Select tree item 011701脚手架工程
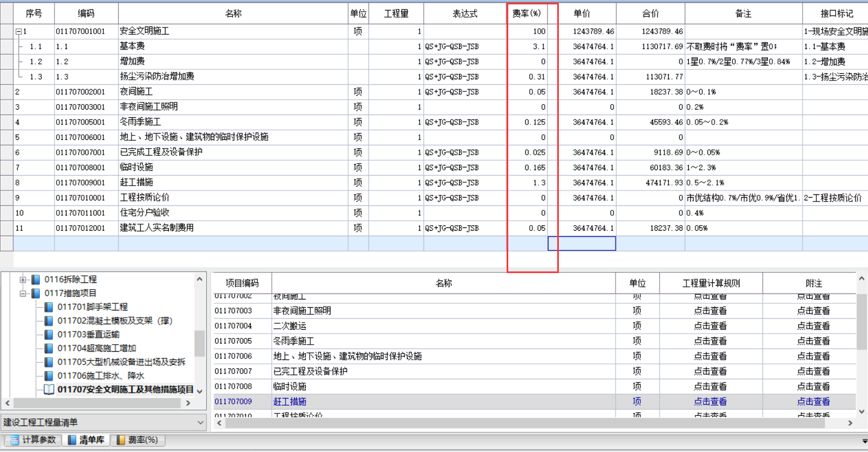Viewport: 868px width, 452px height. click(x=92, y=307)
